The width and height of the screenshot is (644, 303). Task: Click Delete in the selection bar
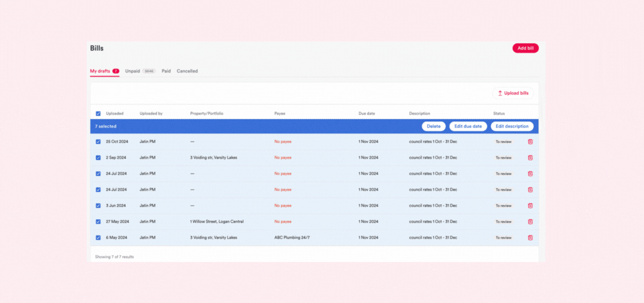433,126
